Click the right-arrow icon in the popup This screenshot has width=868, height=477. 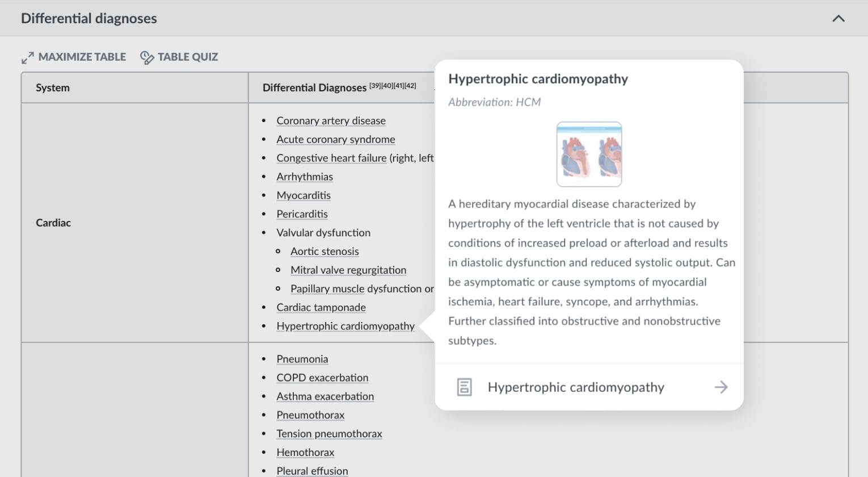tap(720, 387)
